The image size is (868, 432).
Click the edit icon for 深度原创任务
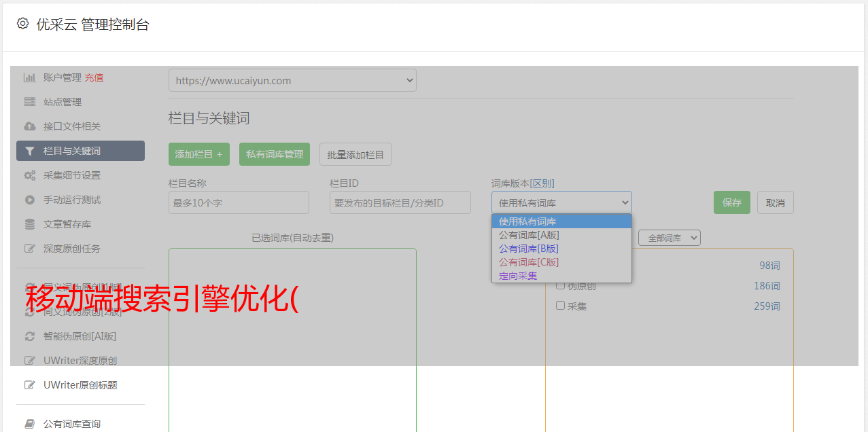(30, 249)
